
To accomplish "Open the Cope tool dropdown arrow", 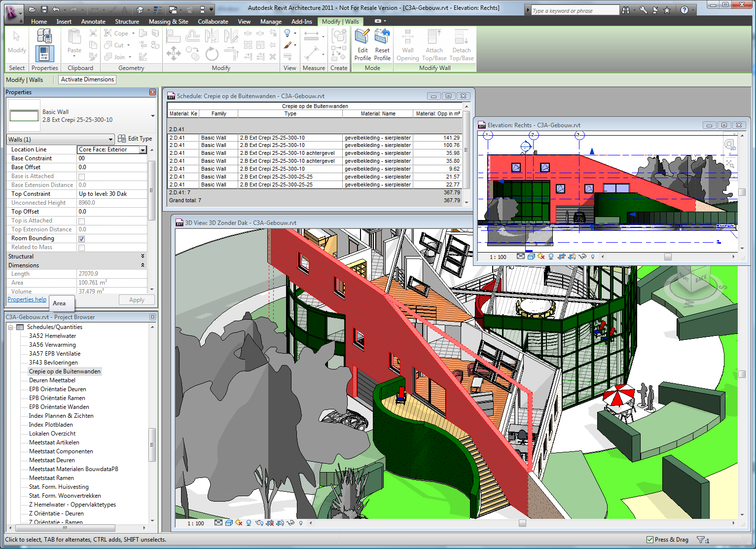I will tap(133, 34).
